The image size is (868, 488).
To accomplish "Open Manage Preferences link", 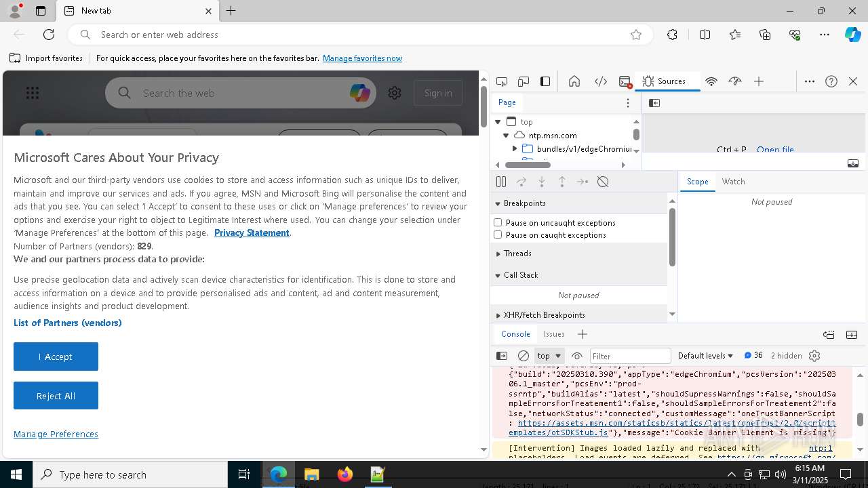I will pos(56,434).
